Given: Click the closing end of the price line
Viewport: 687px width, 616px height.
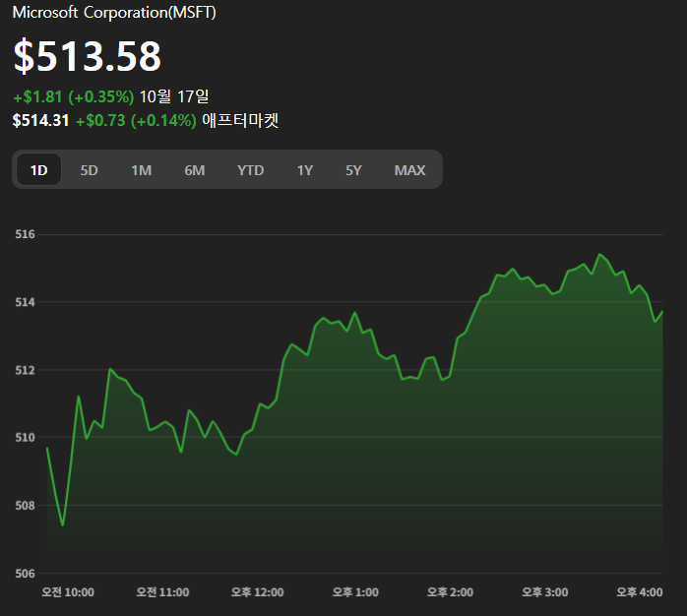Looking at the screenshot, I should pos(662,312).
